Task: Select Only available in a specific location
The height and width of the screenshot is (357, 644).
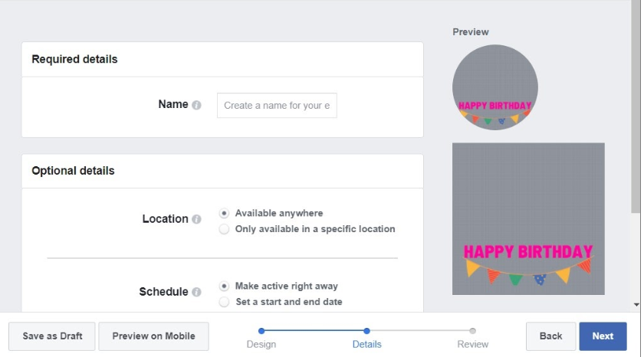Action: (224, 229)
